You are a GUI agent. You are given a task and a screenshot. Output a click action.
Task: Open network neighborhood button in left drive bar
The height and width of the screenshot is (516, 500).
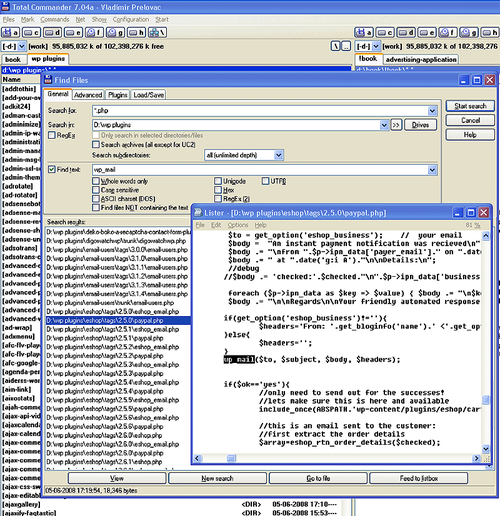tap(157, 32)
